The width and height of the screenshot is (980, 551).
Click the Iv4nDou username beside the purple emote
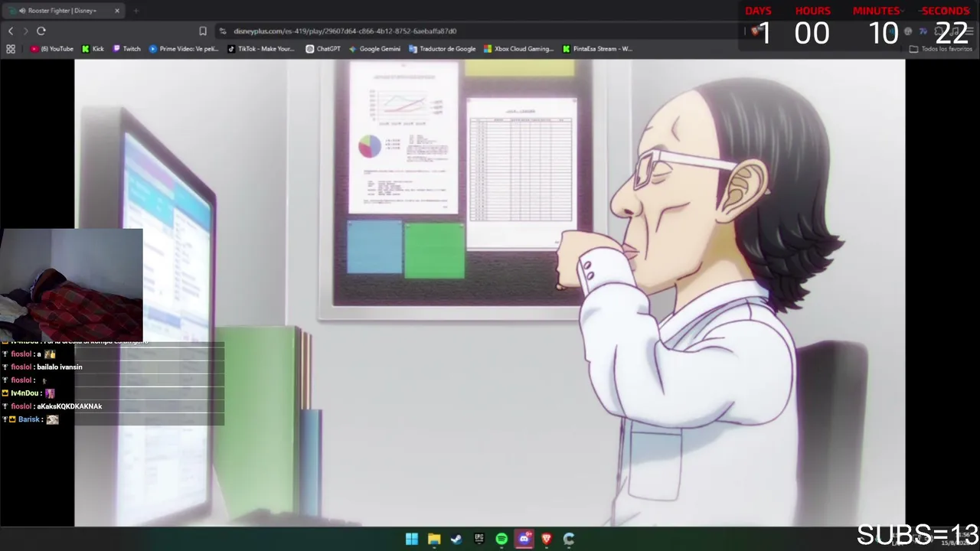pos(24,393)
